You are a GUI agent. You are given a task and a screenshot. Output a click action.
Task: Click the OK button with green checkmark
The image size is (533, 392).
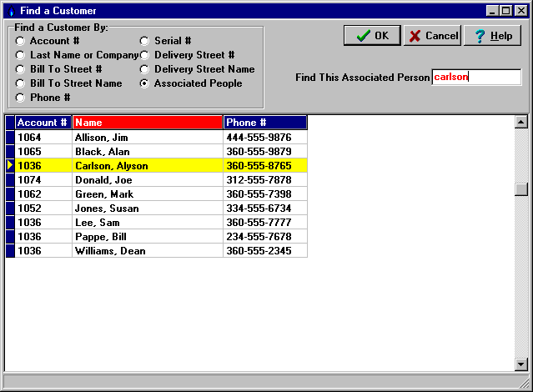click(372, 36)
